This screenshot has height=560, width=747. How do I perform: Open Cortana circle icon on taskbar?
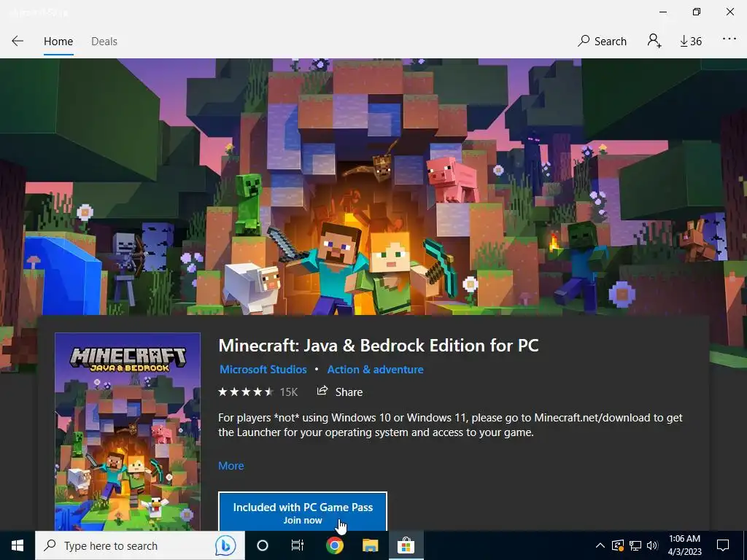pos(263,545)
